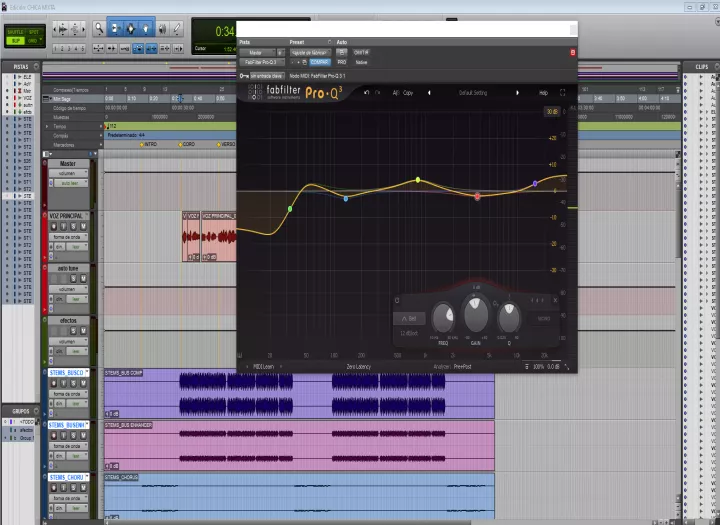Click the INTRO marker
Image resolution: width=720 pixels, height=525 pixels.
(x=148, y=144)
